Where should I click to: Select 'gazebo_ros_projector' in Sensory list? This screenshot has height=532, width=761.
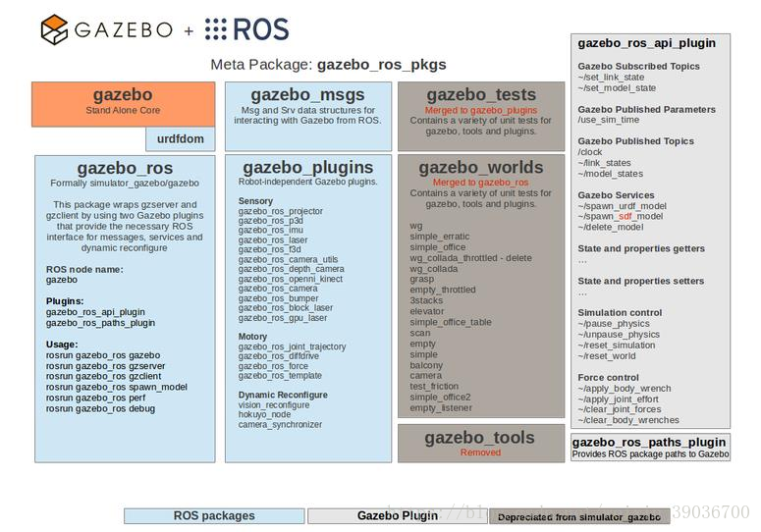point(280,211)
